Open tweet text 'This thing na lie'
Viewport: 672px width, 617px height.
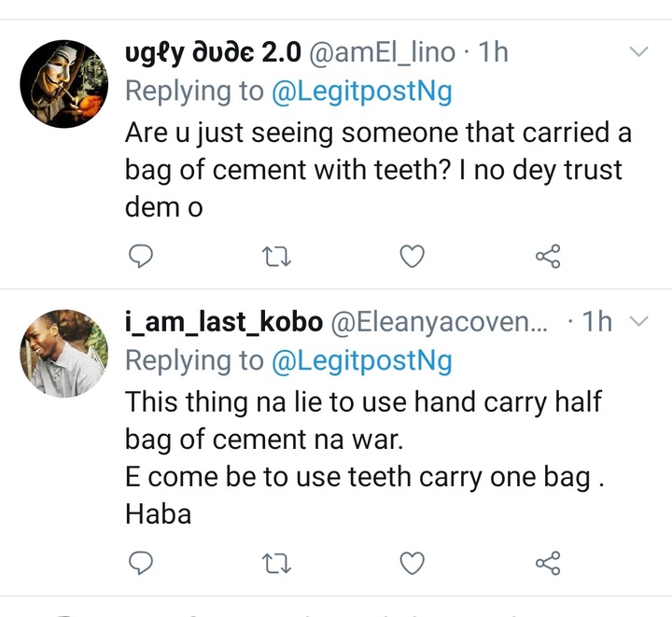[x=365, y=457]
